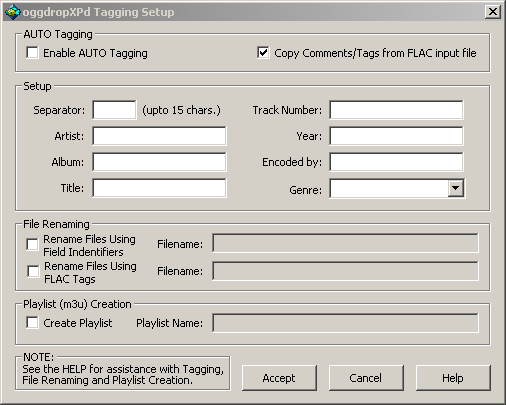Focus the Artist text field
Image resolution: width=506 pixels, height=405 pixels.
point(159,136)
